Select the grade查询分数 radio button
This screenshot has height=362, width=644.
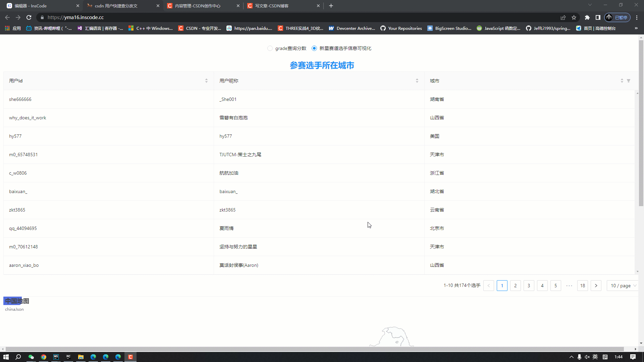pos(270,48)
